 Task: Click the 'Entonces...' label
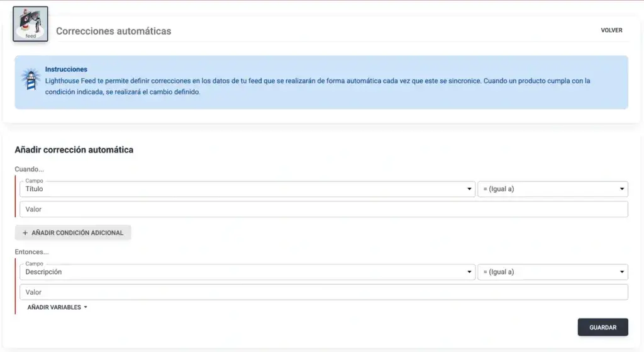[31, 252]
